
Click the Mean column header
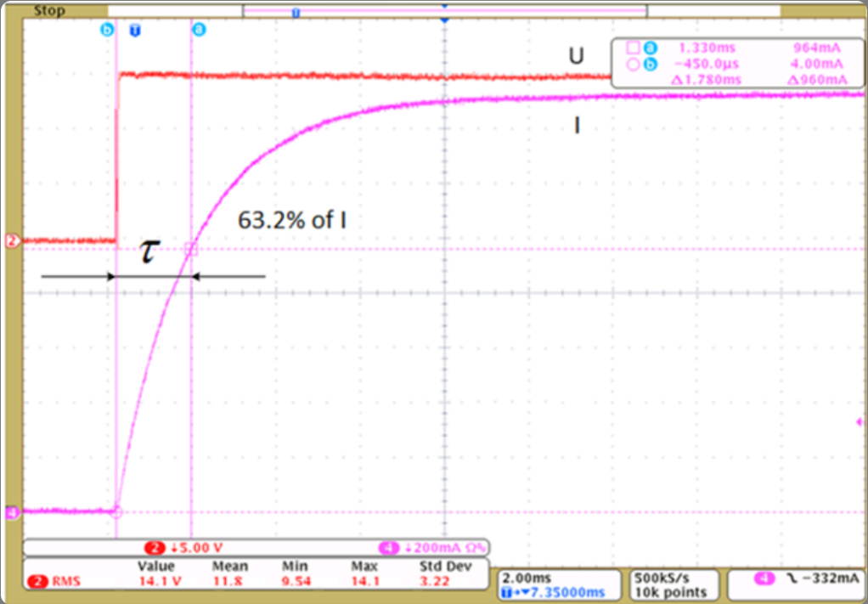pos(230,566)
